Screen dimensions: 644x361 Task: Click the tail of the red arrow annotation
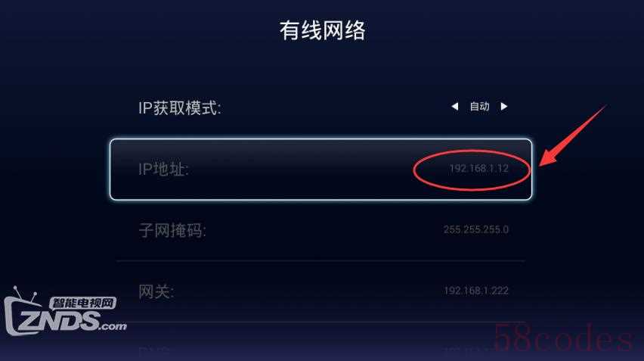(x=598, y=113)
